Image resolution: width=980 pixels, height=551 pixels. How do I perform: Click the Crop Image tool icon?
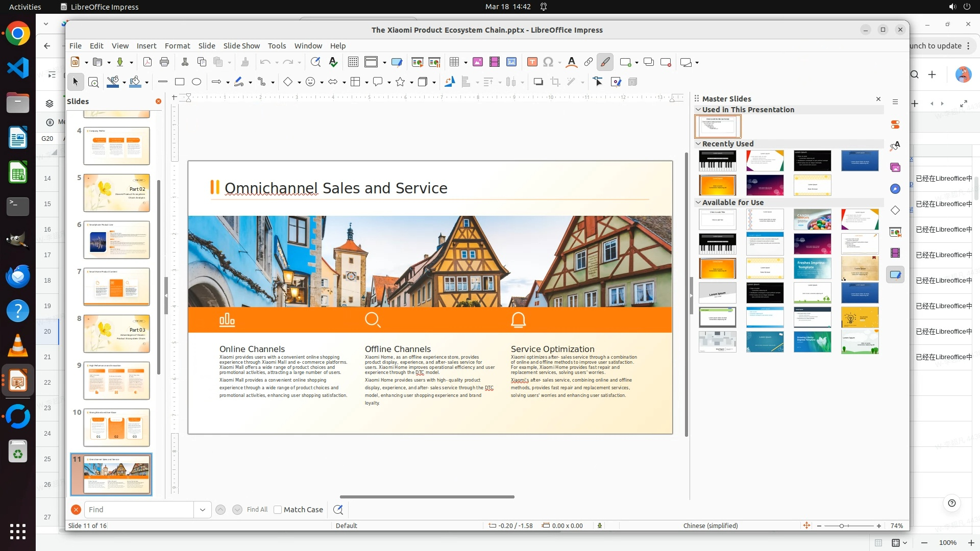pos(555,82)
